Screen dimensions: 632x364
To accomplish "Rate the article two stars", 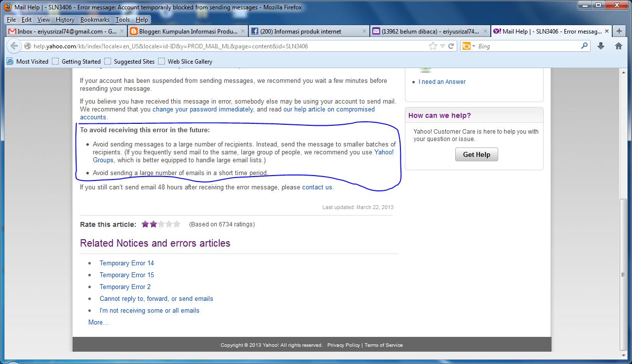I will (x=153, y=224).
